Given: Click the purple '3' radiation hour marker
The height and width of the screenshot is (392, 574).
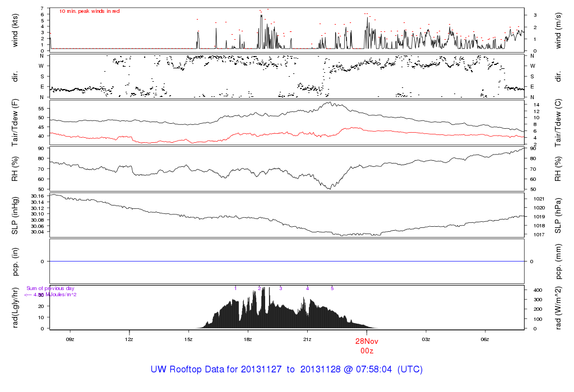Looking at the screenshot, I should pos(281,288).
